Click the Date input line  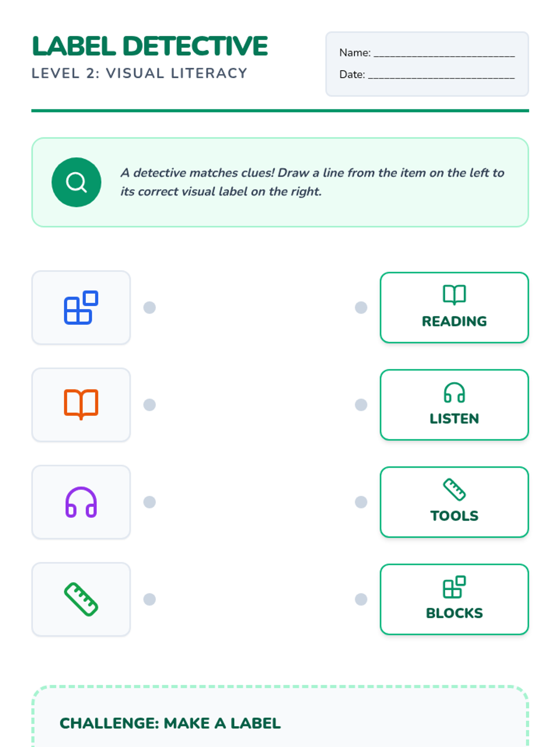(441, 75)
